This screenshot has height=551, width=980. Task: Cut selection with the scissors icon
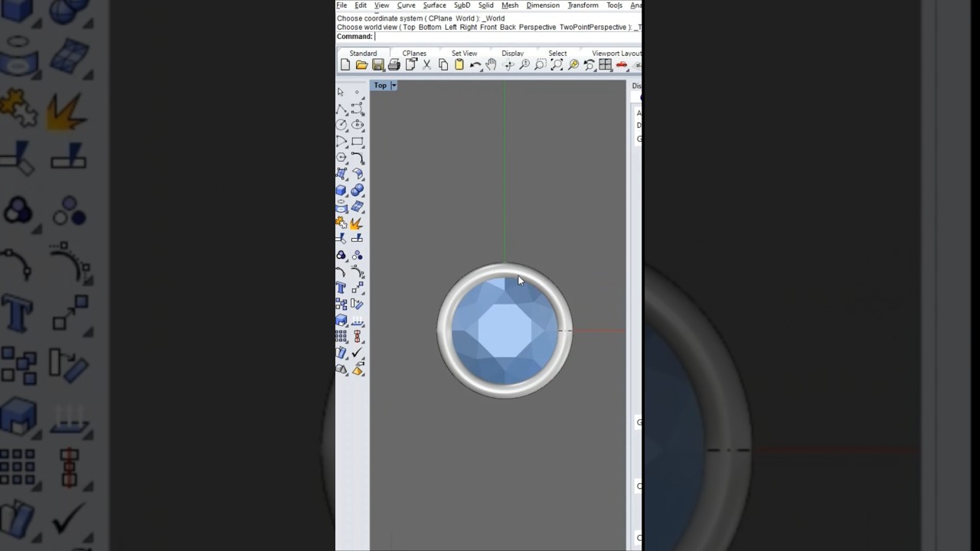(x=427, y=65)
